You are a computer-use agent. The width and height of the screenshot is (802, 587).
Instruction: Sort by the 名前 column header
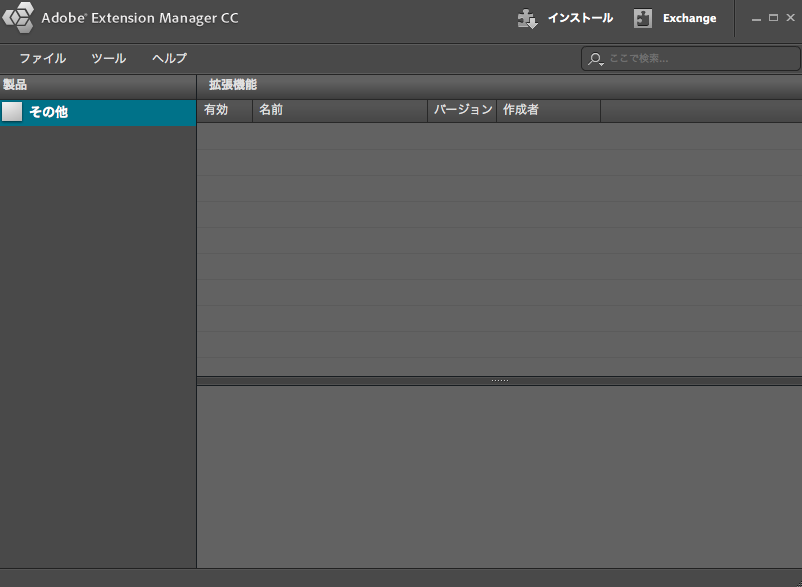(340, 110)
